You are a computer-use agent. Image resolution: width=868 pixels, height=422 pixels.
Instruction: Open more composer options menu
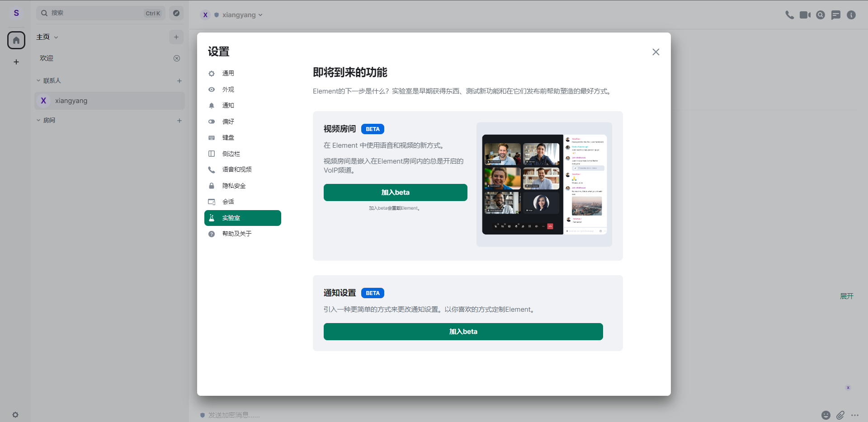pos(855,415)
